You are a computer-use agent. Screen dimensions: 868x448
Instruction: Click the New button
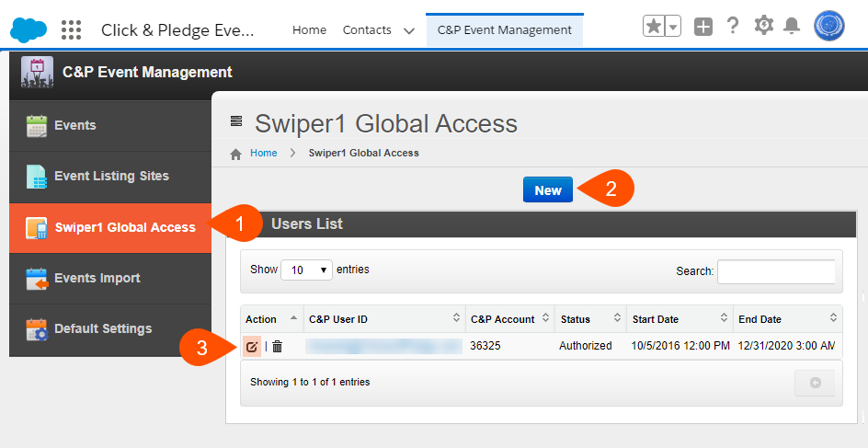(x=548, y=190)
